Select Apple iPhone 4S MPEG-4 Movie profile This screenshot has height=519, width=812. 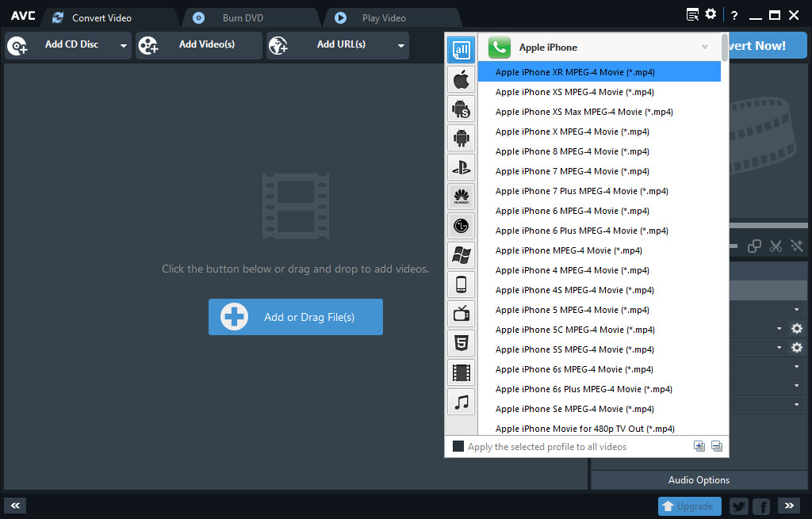click(599, 290)
